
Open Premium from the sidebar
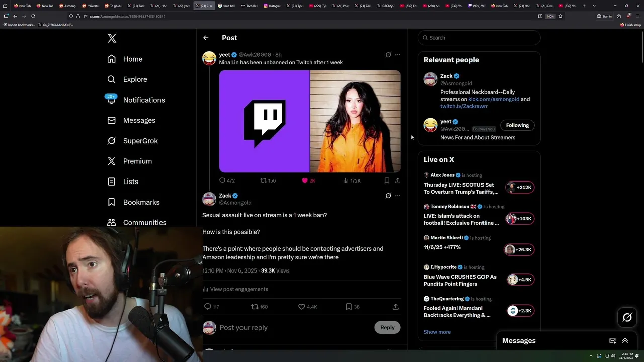[129, 161]
